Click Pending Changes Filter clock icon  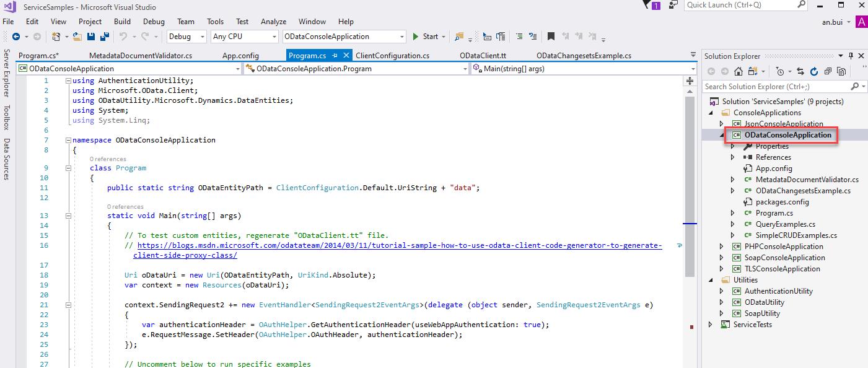coord(781,71)
